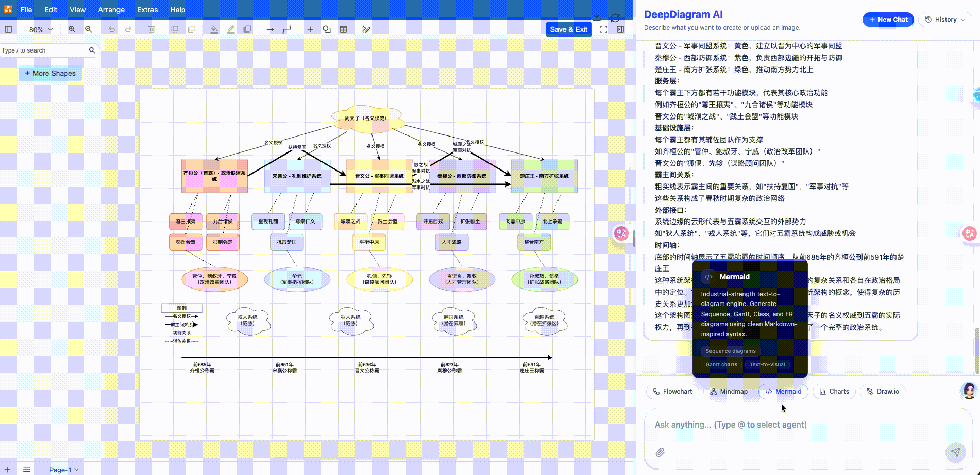Open the Page-1 tab menu
Image resolution: width=980 pixels, height=475 pixels.
click(62, 469)
